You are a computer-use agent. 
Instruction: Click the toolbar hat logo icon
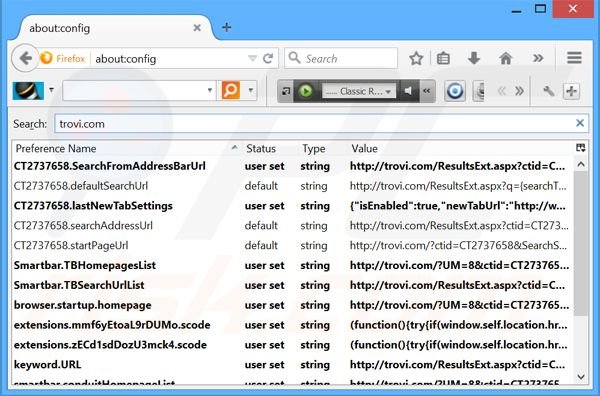[x=28, y=91]
